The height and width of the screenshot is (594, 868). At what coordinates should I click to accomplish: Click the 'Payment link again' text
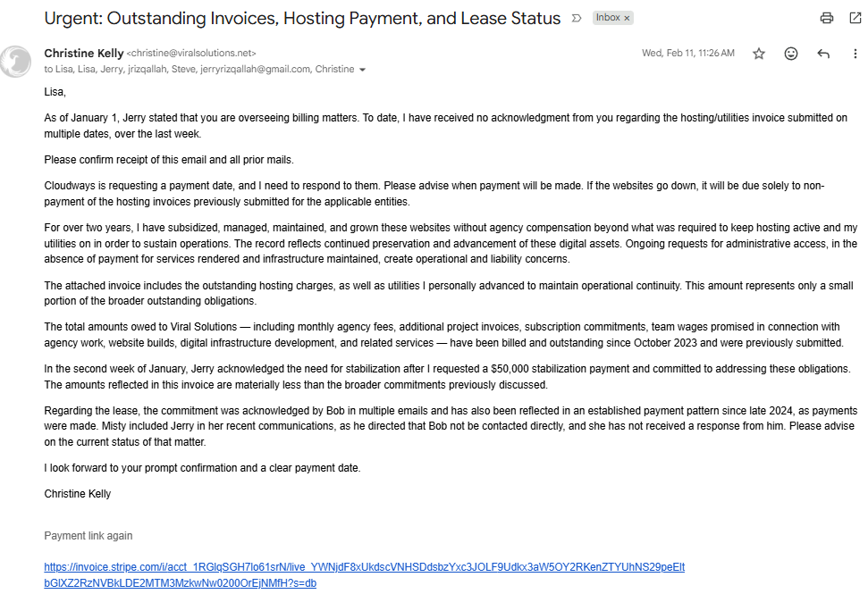point(88,535)
